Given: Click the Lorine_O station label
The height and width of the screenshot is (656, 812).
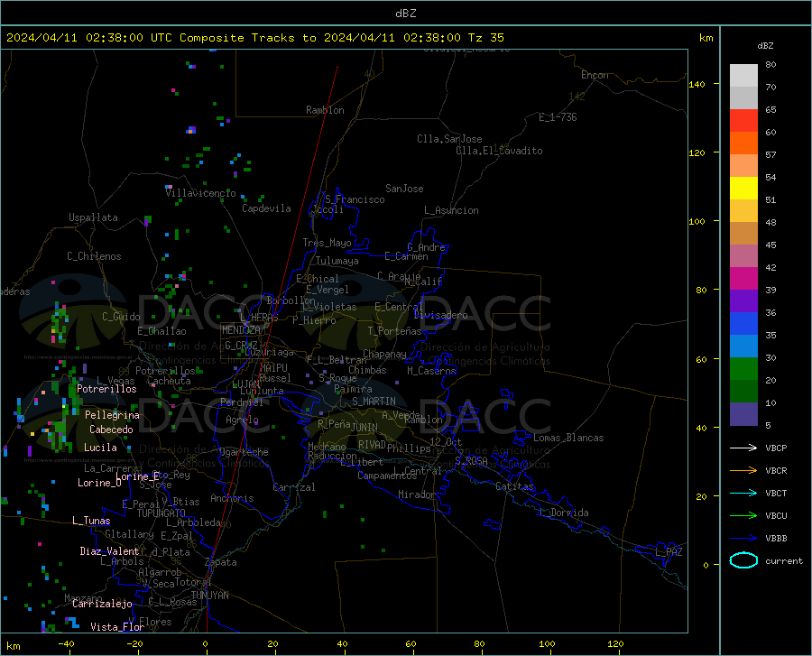Looking at the screenshot, I should click(x=99, y=483).
